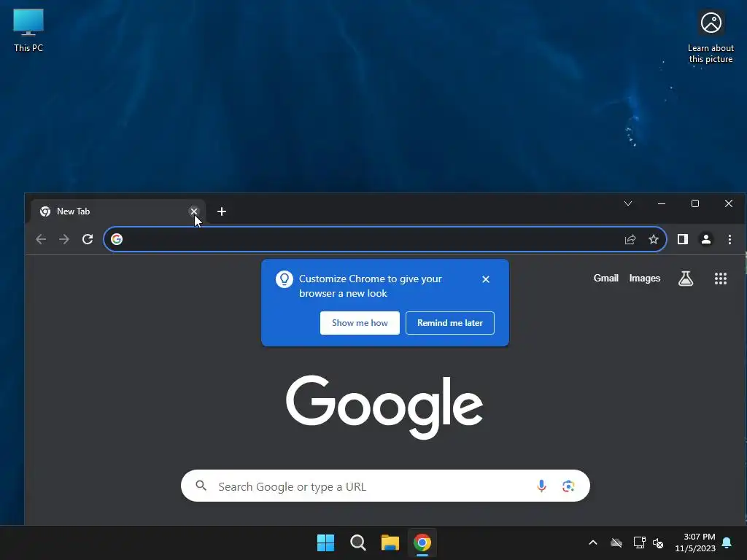Open File Explorer from taskbar
Screen dimensions: 747x560
coord(390,542)
